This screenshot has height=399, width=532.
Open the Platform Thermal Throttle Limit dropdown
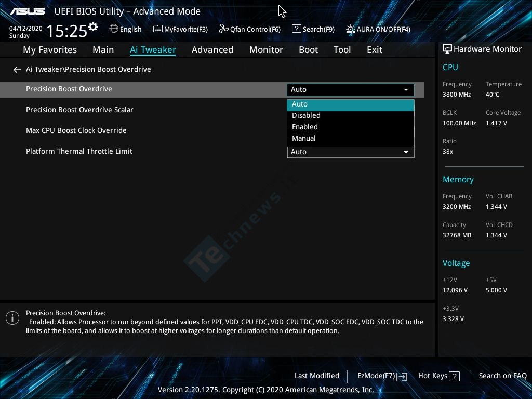pos(351,152)
